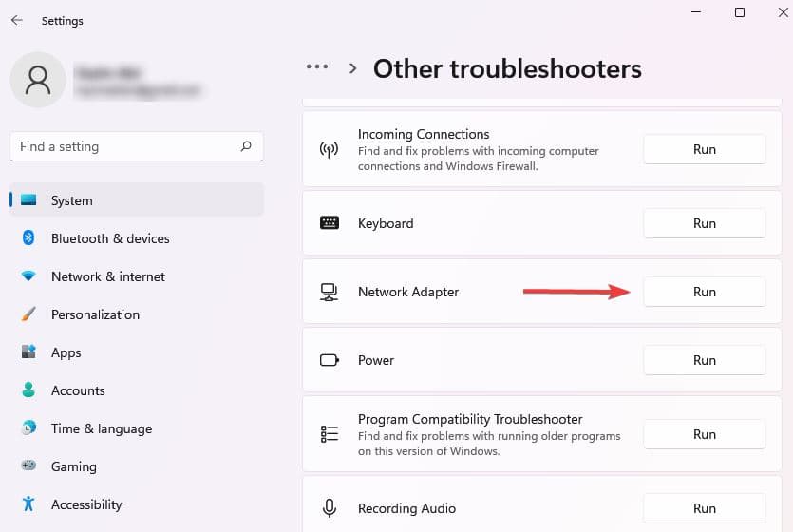Maximize the Settings window
The image size is (793, 532).
[740, 12]
